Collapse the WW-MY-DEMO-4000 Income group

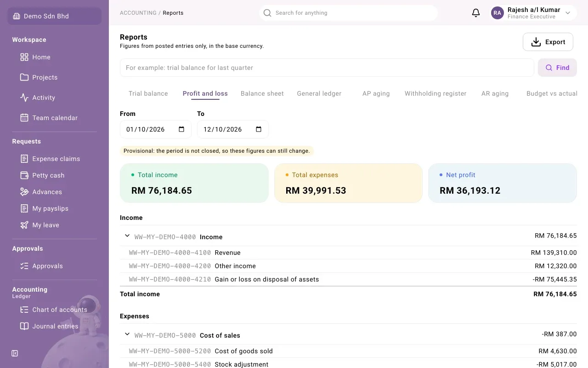coord(127,236)
